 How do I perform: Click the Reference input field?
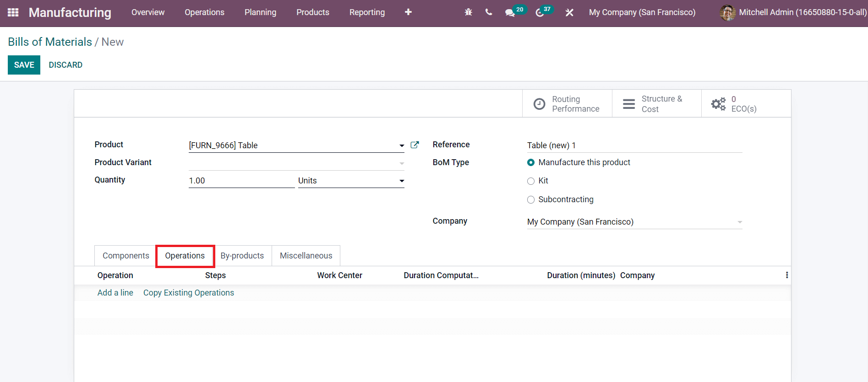pyautogui.click(x=634, y=145)
